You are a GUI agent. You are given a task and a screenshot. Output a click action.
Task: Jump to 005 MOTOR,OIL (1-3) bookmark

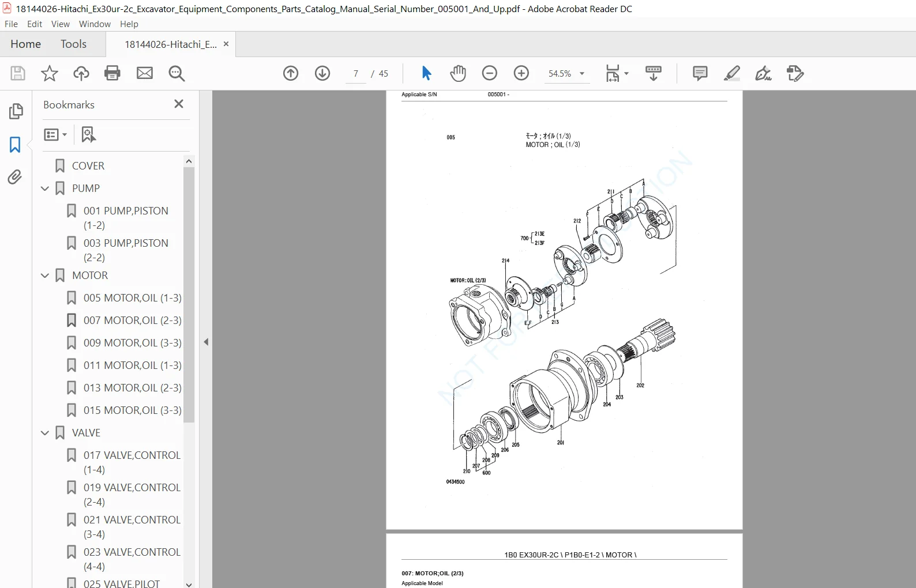coord(133,298)
